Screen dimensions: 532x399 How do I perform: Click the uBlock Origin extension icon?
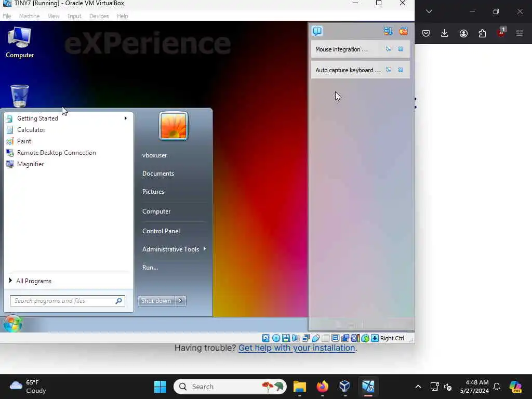pyautogui.click(x=501, y=33)
